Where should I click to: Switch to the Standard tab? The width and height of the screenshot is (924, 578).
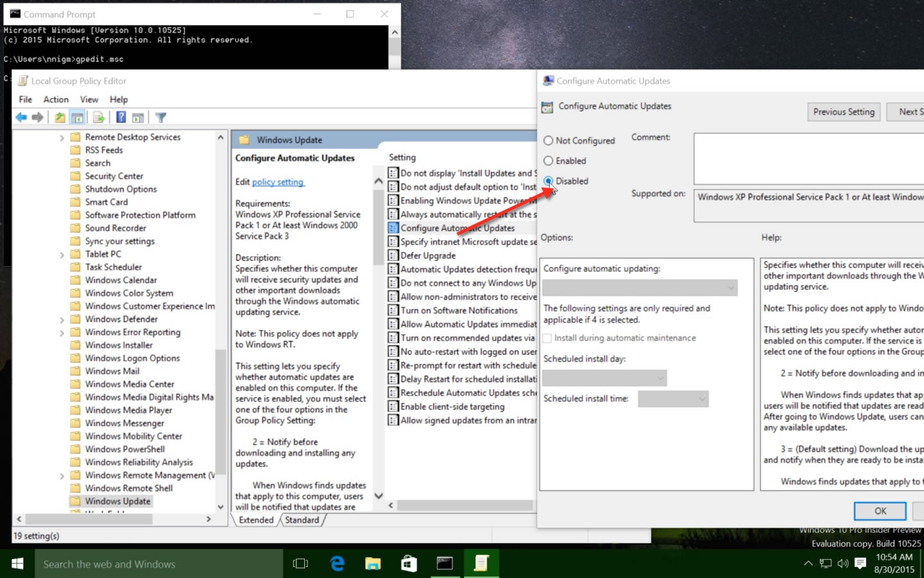tap(302, 520)
